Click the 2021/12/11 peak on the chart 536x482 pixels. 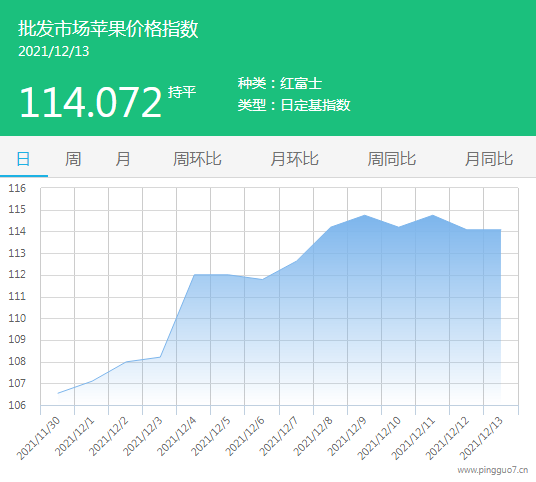pos(433,215)
